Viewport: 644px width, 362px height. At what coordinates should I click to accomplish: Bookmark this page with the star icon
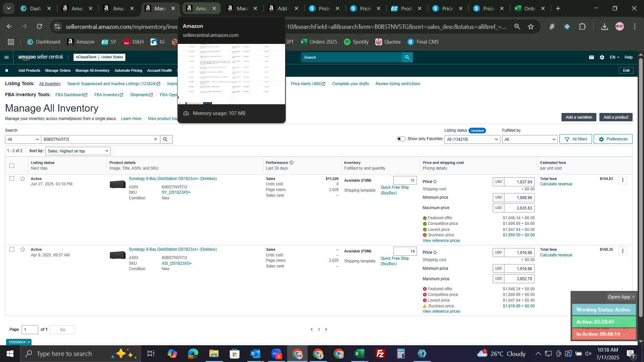[x=531, y=26]
